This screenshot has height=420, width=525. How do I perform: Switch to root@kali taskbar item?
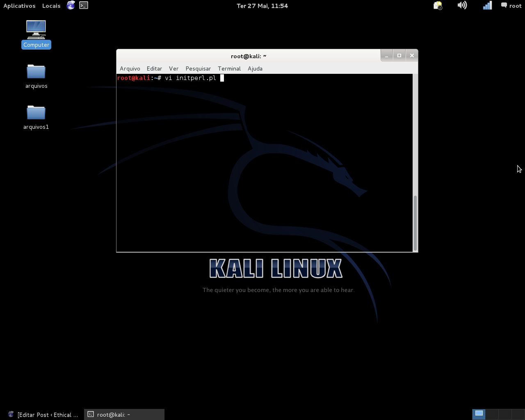point(124,415)
